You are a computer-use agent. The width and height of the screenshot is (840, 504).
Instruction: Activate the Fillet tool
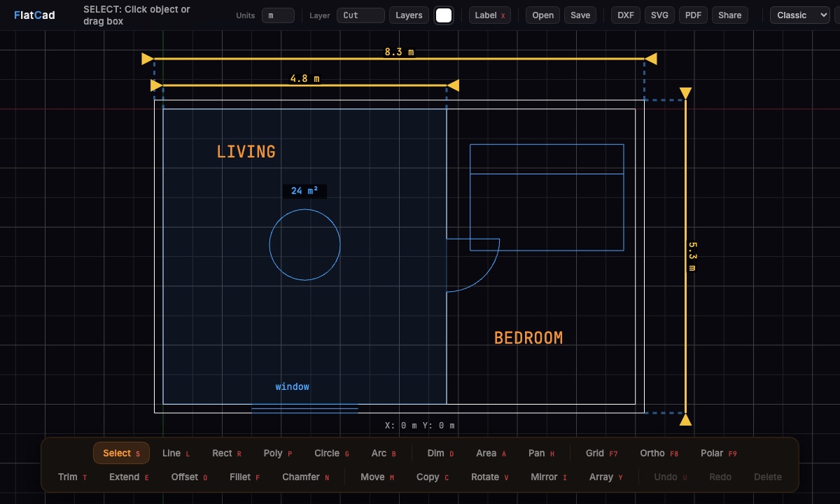244,477
